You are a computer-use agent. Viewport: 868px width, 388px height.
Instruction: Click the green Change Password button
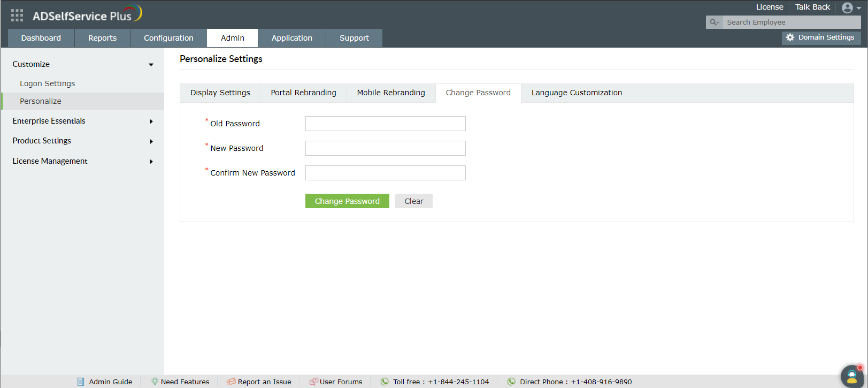[347, 201]
